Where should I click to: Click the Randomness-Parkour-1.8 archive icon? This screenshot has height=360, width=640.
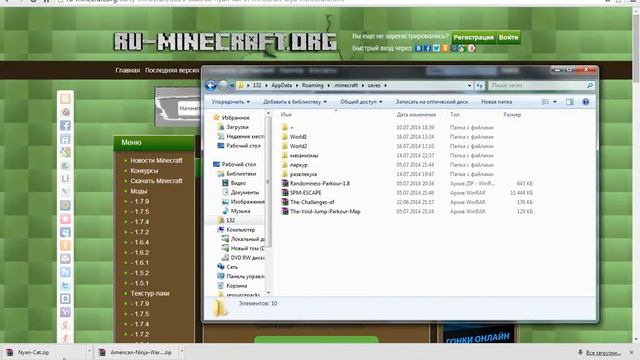[285, 183]
